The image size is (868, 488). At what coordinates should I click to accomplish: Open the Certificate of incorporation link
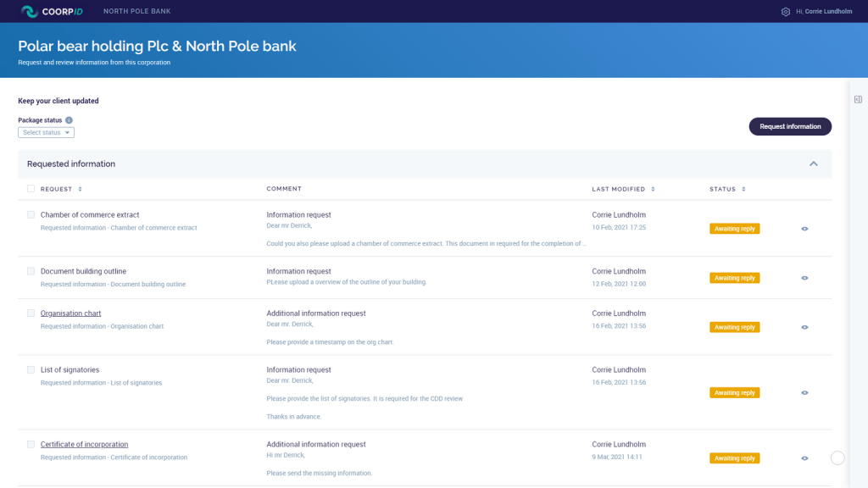click(84, 444)
